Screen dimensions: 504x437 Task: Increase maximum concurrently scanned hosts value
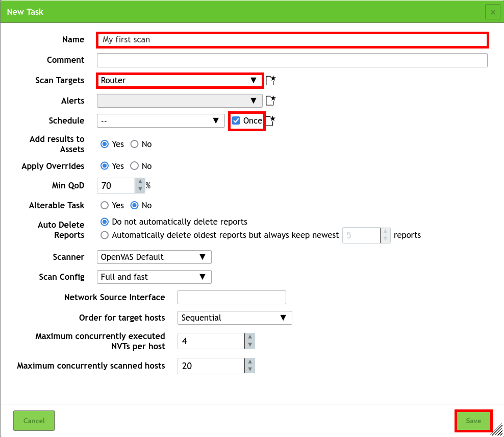[x=250, y=363]
